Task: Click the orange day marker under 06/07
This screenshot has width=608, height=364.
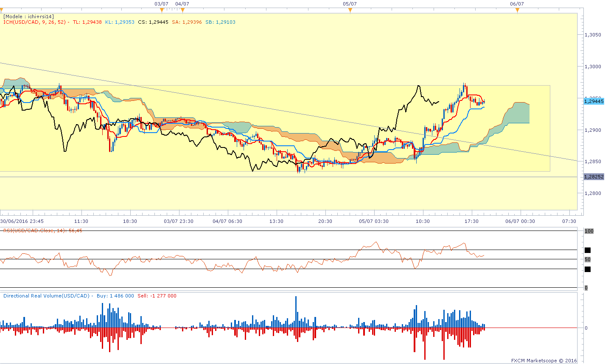Action: [517, 10]
